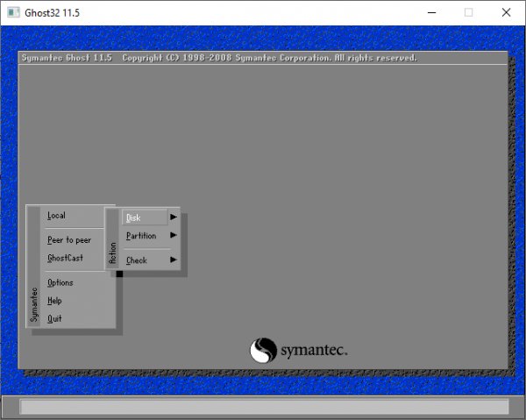Click the Symantec Ghost 11.5 copyright header

(219, 58)
